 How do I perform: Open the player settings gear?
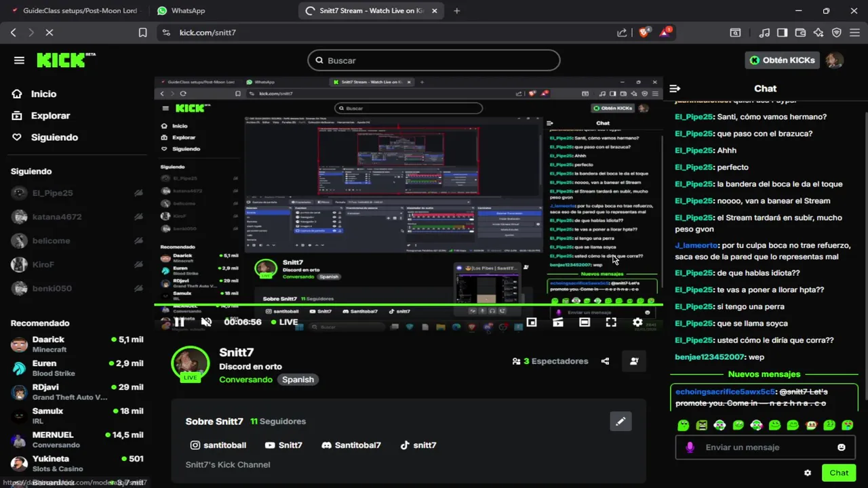coord(637,323)
